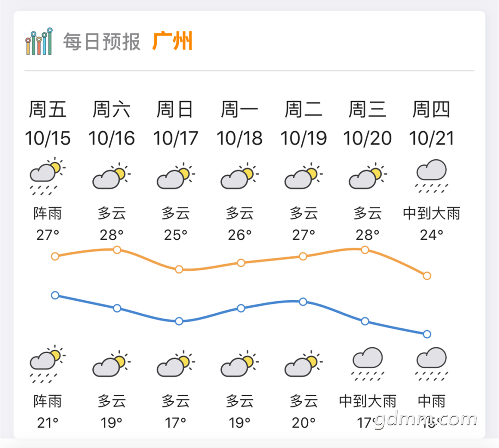The width and height of the screenshot is (499, 448).
Task: Select the 周三 10/20 day column header
Action: [367, 123]
